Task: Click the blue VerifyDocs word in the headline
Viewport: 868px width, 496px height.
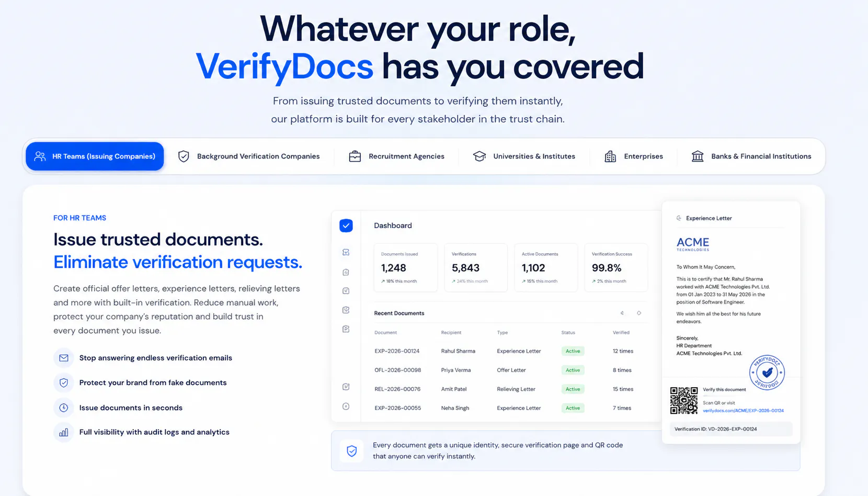Action: pos(284,66)
